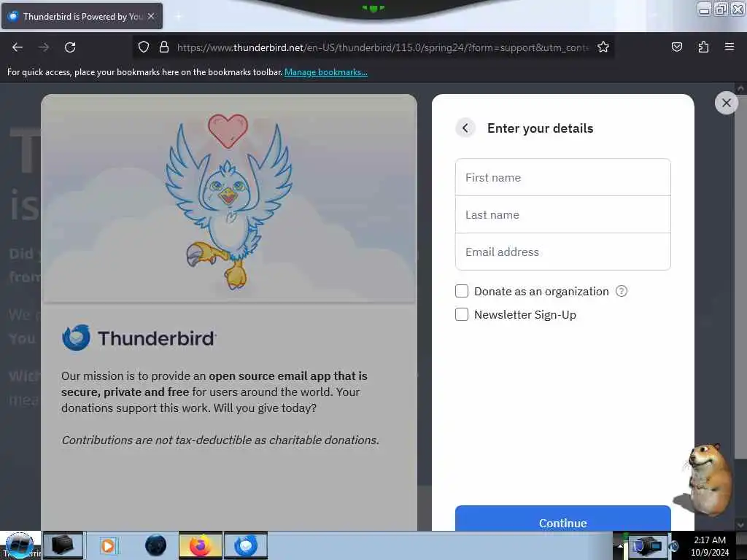Close the donation dialog with round X

coord(726,103)
